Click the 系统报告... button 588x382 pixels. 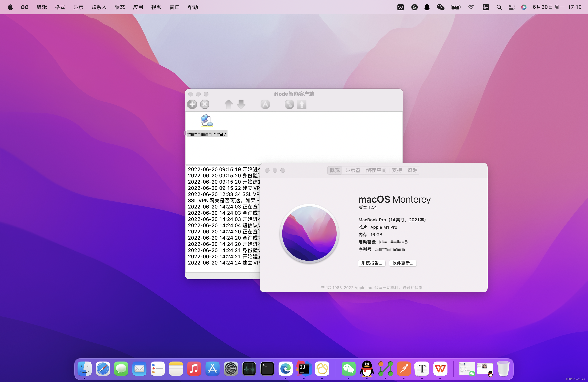point(372,263)
